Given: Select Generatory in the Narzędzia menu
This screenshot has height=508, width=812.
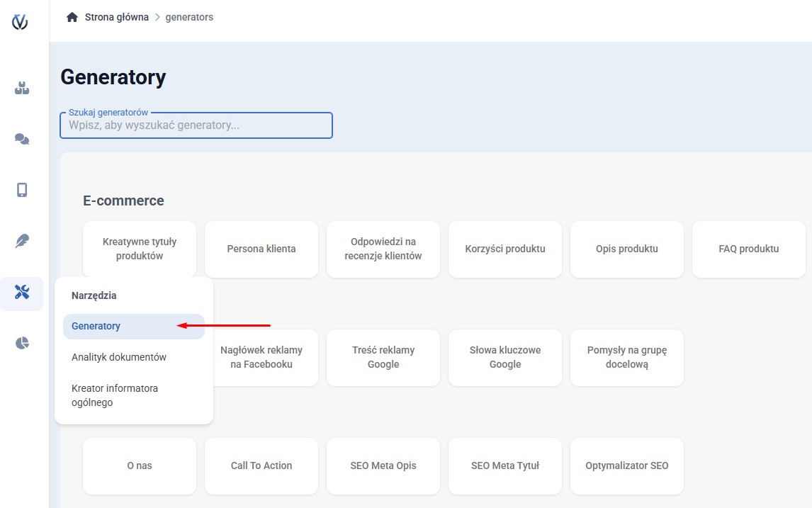Looking at the screenshot, I should [96, 327].
